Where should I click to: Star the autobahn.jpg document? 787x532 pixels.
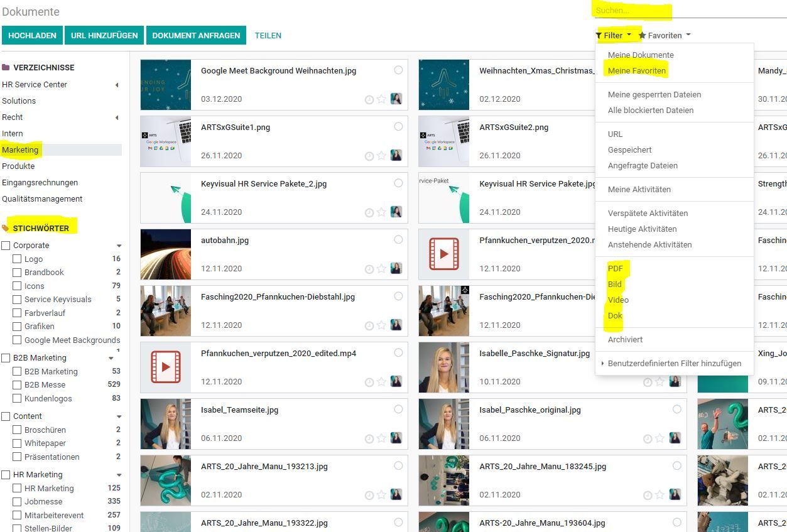[381, 269]
